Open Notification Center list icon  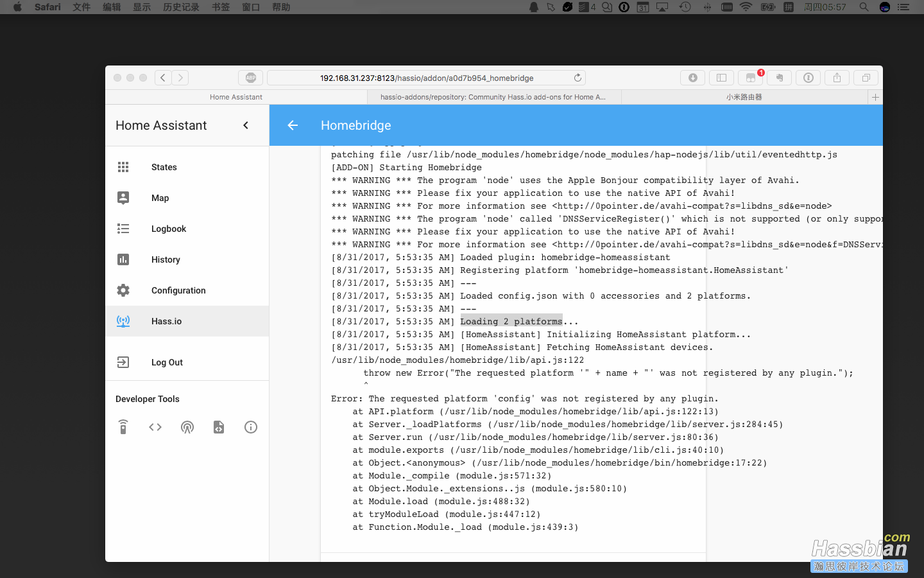click(903, 7)
